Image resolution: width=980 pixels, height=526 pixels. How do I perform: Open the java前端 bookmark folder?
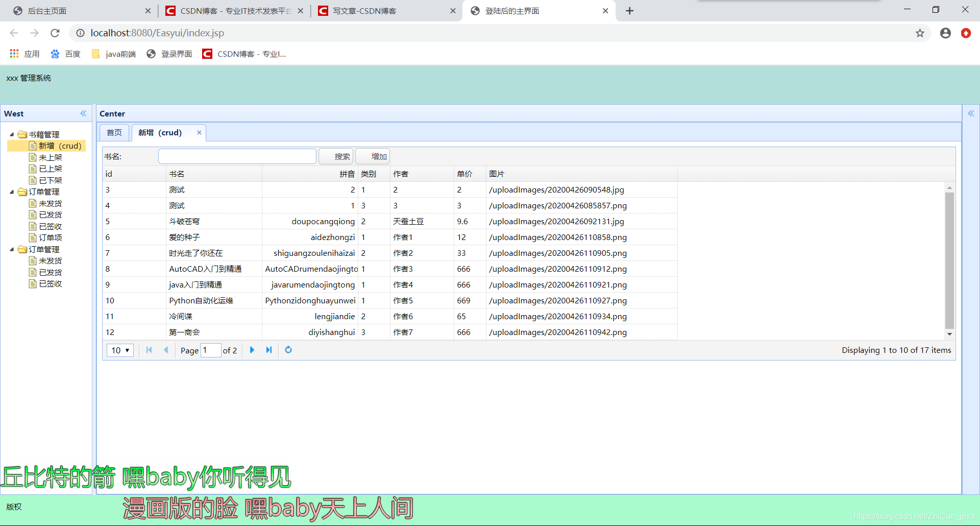point(113,54)
